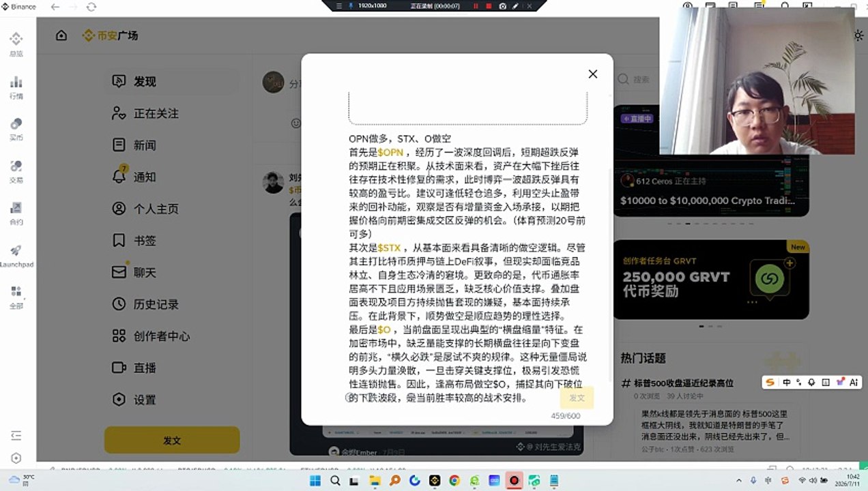Click the search field 搜索
Viewport: 868px width, 491px height.
click(x=638, y=80)
